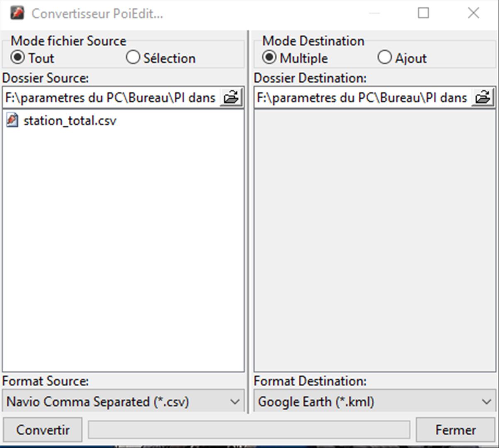Open source folder browse icon
Viewport: 499px width, 448px height.
pos(231,97)
